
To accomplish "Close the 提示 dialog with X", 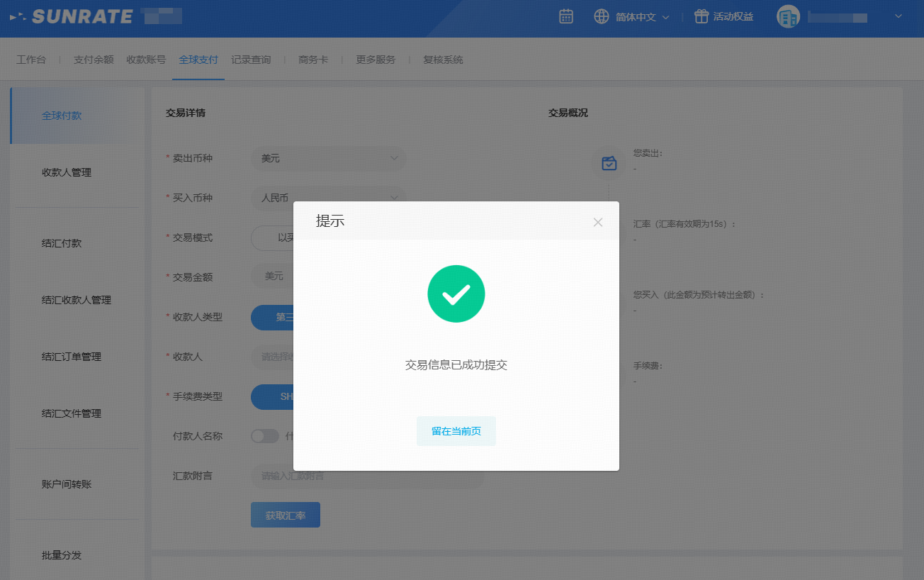I will 597,222.
